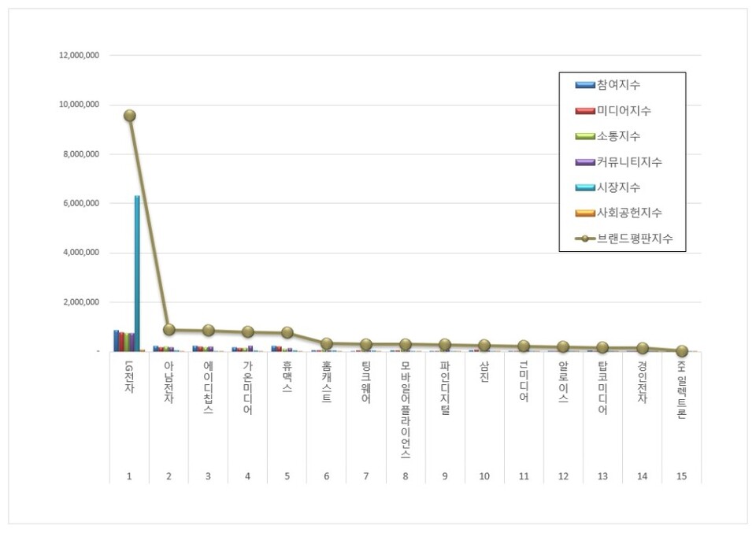
Task: Click the 소통지수 green legend marker
Action: (x=585, y=136)
